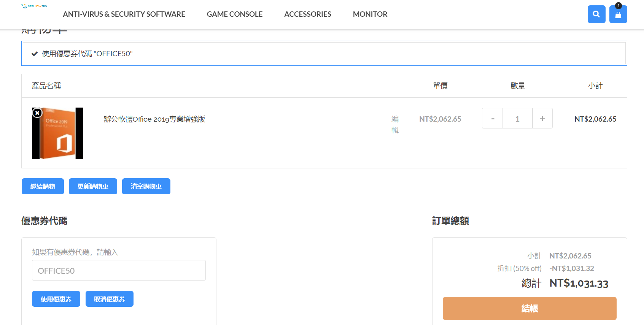The image size is (644, 325).
Task: Click the coupon code input field
Action: [x=119, y=270]
